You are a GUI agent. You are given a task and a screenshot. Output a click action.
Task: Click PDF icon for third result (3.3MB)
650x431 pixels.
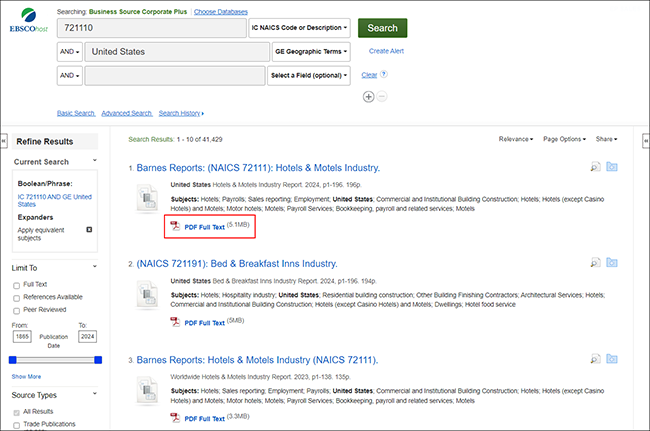coord(175,418)
